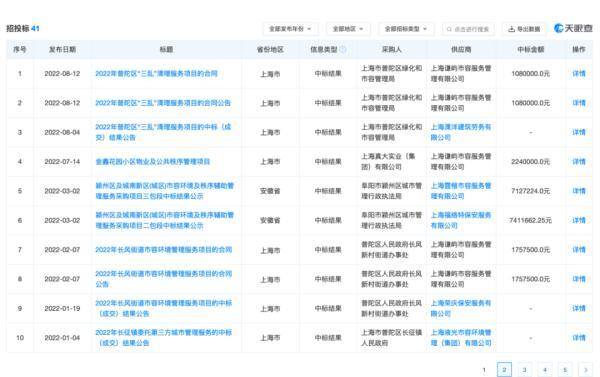The height and width of the screenshot is (377, 600).
Task: Click the 供应商 column header
Action: (x=461, y=49)
